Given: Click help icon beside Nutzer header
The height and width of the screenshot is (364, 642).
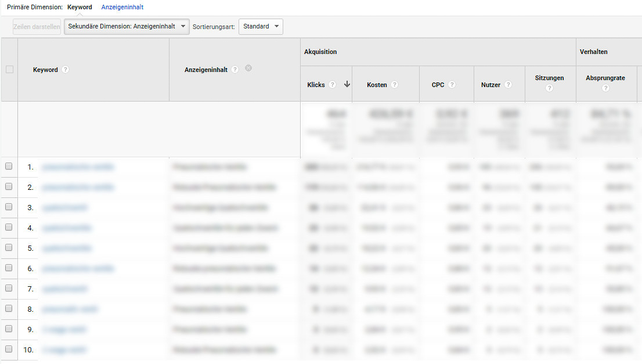Looking at the screenshot, I should 508,85.
